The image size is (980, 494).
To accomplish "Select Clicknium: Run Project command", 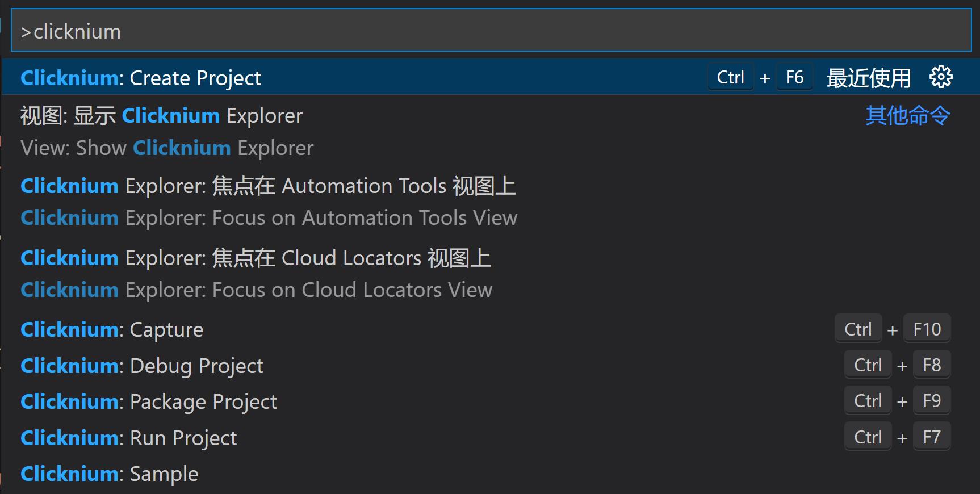I will (x=491, y=437).
